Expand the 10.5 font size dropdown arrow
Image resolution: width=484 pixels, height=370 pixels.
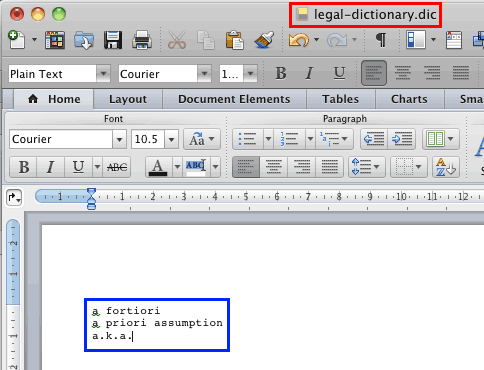click(x=171, y=139)
